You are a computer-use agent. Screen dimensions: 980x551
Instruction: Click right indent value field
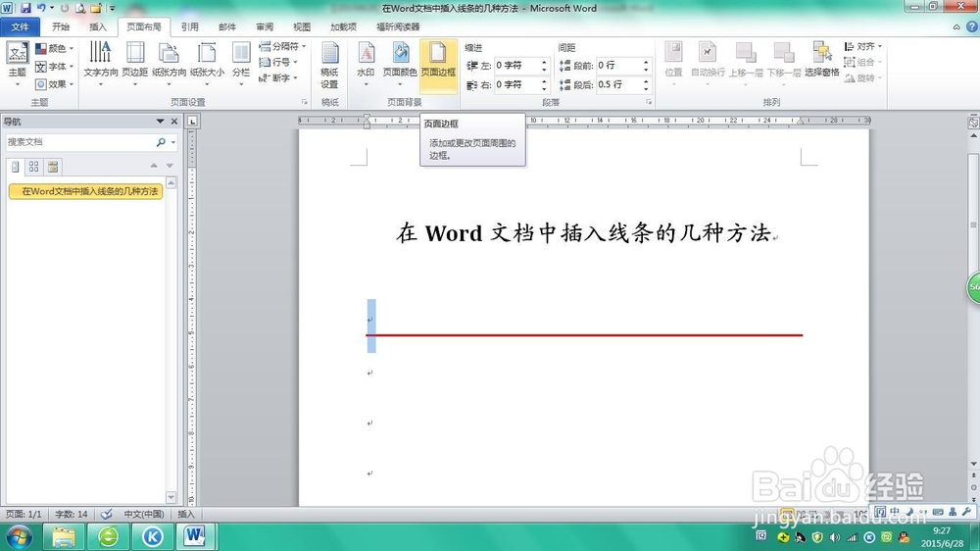click(516, 84)
